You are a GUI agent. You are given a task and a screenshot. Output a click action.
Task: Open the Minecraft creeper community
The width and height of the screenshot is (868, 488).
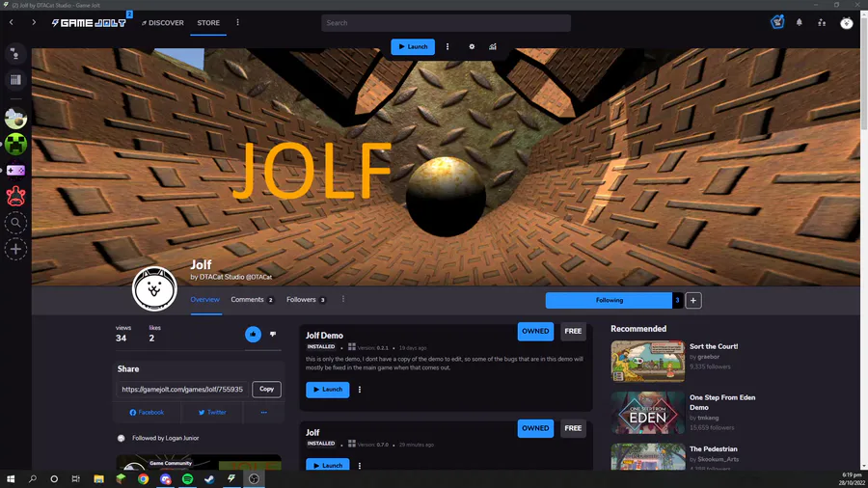[15, 145]
